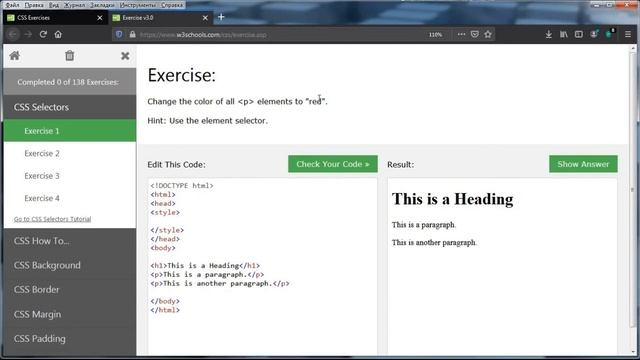The width and height of the screenshot is (640, 360).
Task: Click the Hint: Use the element selector text
Action: 207,121
